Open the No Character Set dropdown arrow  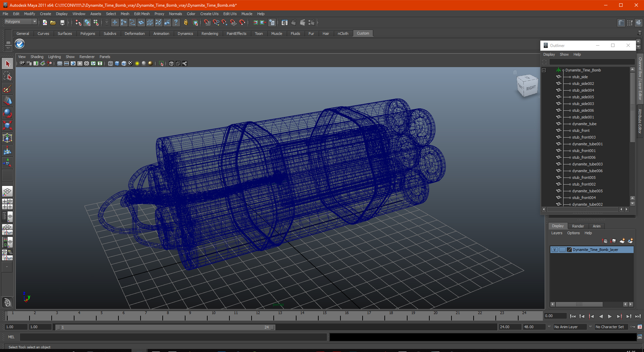[590, 326]
